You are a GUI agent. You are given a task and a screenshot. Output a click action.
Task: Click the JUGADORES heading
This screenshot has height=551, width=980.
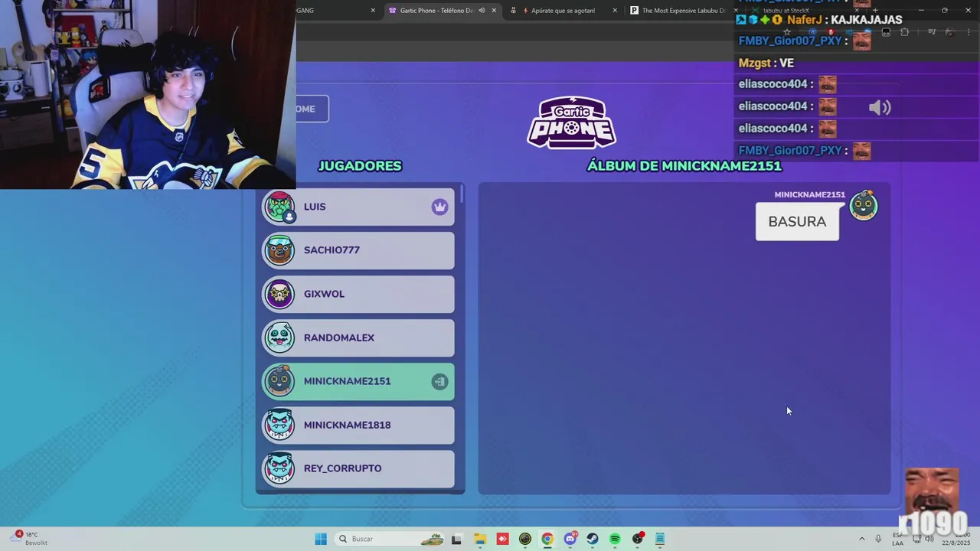coord(360,166)
